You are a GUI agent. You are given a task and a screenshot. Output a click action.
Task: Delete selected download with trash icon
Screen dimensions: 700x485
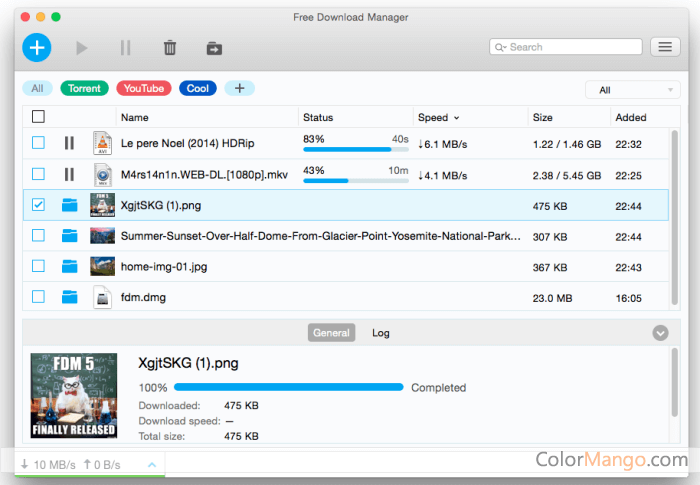[170, 47]
